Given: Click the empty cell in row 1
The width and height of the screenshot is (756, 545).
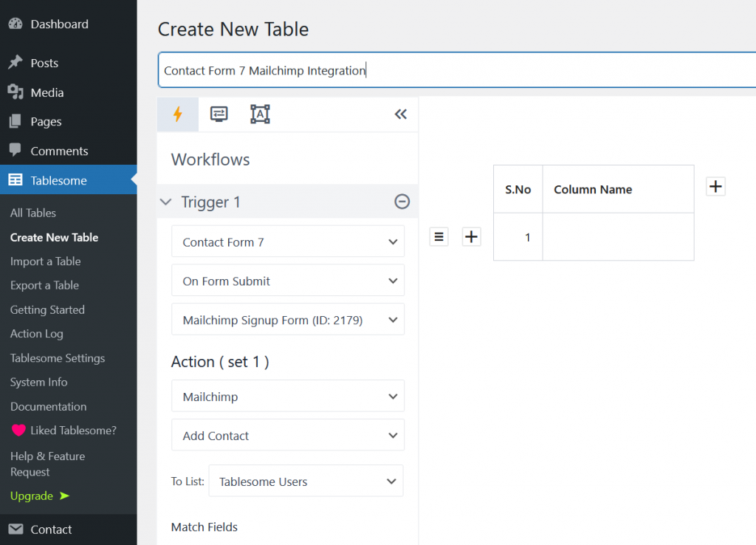Looking at the screenshot, I should point(618,237).
